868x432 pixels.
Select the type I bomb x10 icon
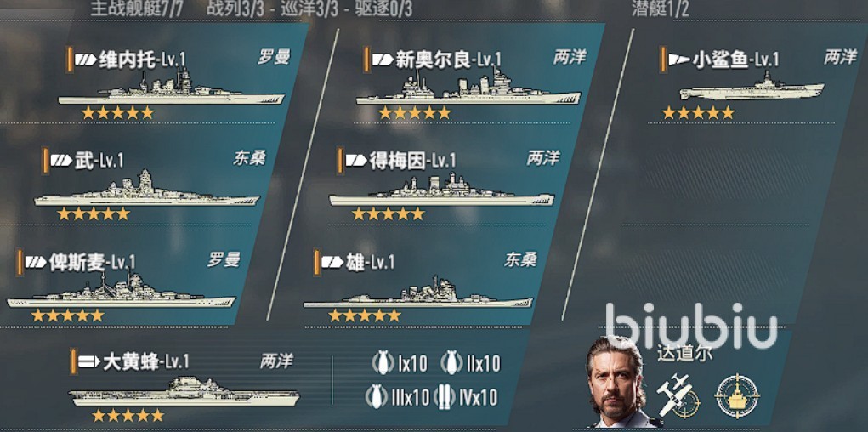[383, 363]
